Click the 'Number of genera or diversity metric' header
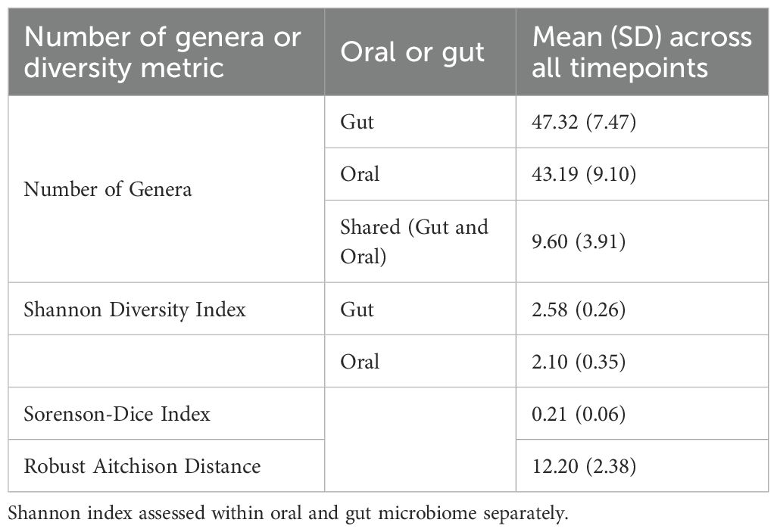Screen dimensions: 777x532 pyautogui.click(x=163, y=52)
